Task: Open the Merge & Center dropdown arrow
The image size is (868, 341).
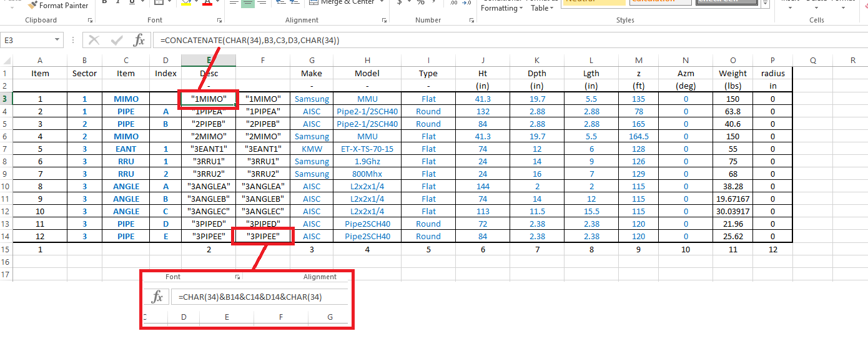Action: click(x=380, y=3)
